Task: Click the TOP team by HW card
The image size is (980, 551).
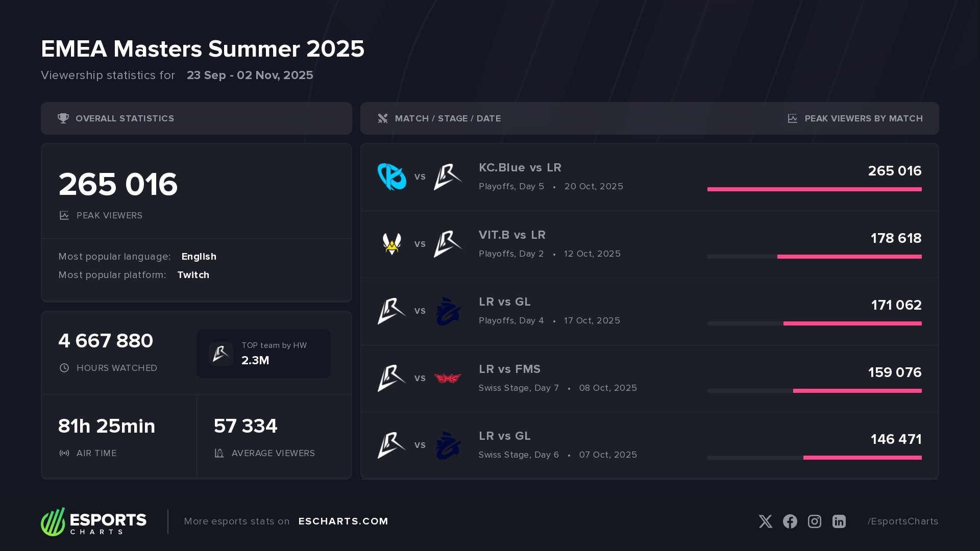Action: (x=263, y=354)
